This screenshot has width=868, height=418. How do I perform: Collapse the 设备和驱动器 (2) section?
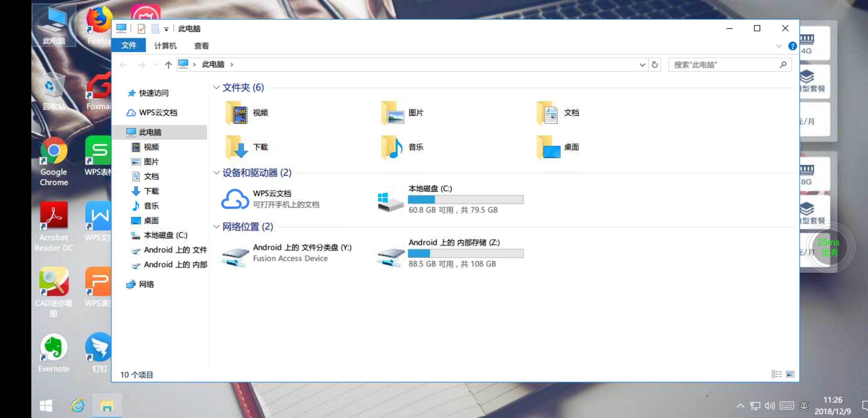pos(216,173)
